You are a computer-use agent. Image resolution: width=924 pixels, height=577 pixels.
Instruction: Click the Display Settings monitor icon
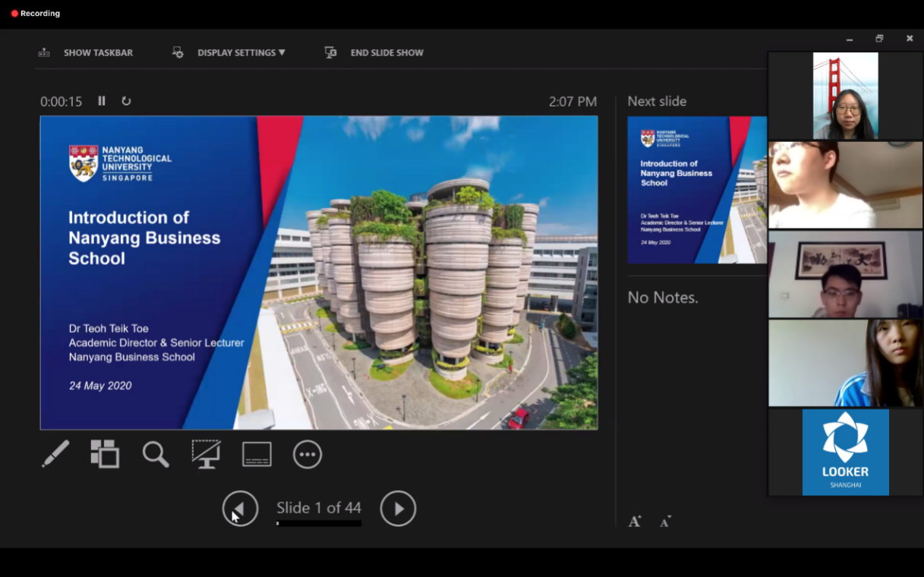click(x=178, y=52)
